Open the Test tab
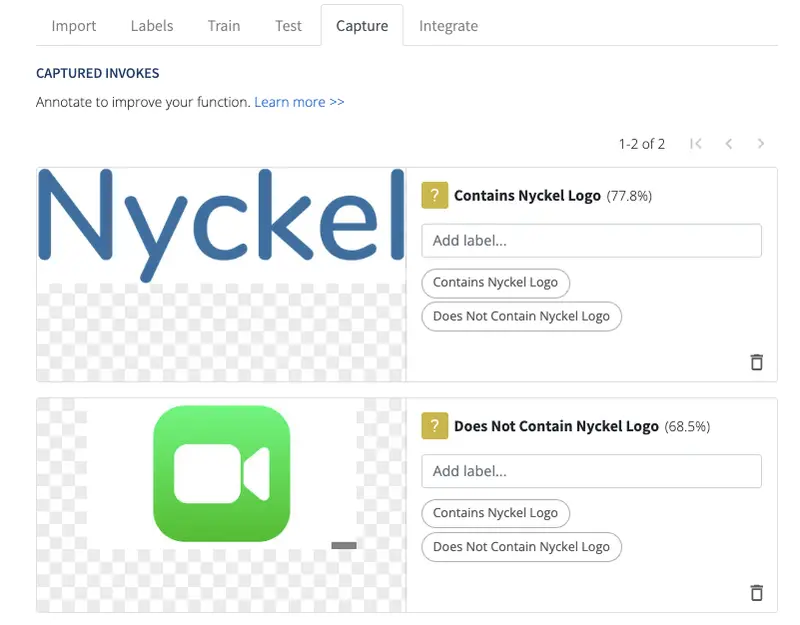The width and height of the screenshot is (800, 625). click(x=288, y=26)
